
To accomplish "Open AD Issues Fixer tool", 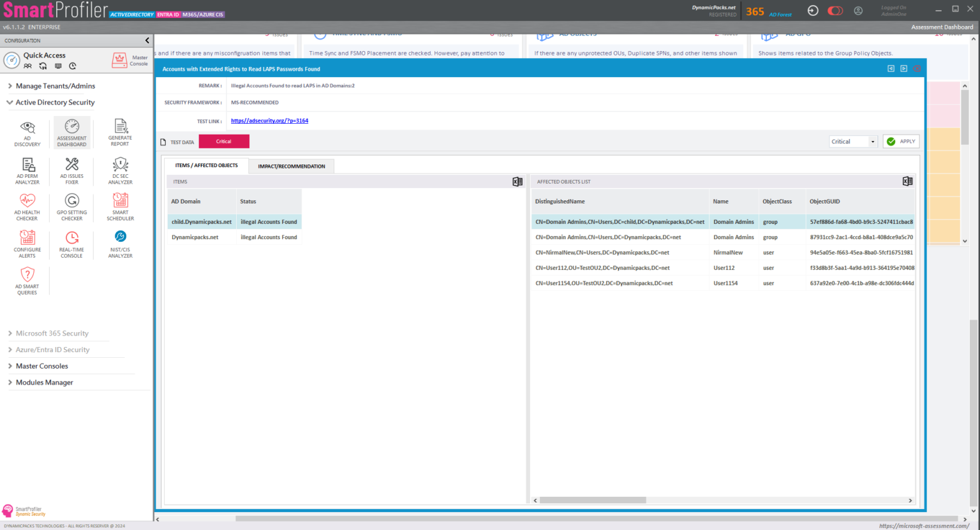I will click(x=71, y=171).
